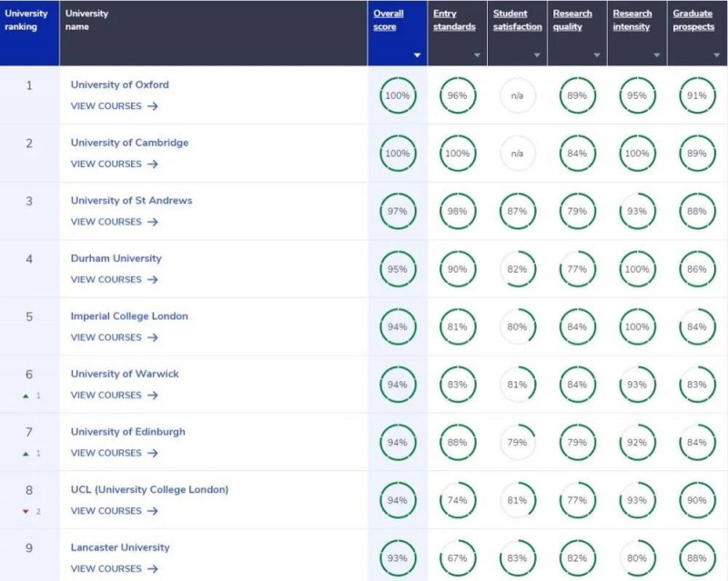Open University of Warwick profile link

coord(125,374)
